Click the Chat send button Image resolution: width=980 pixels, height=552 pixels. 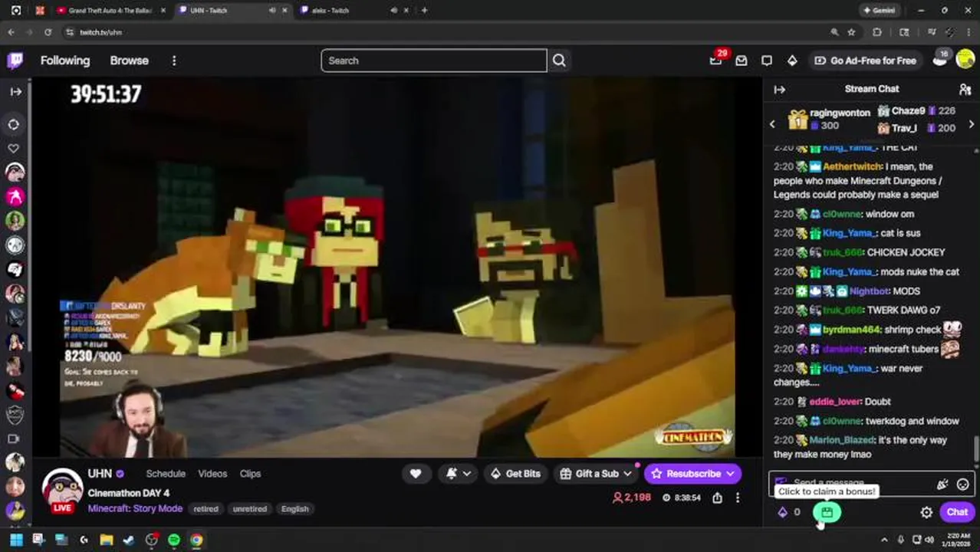(x=957, y=512)
